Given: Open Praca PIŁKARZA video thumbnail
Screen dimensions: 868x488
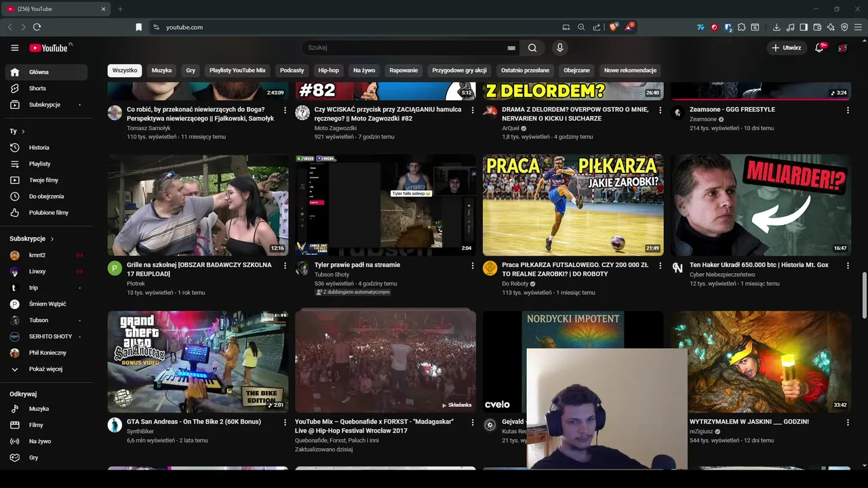Looking at the screenshot, I should tap(573, 205).
